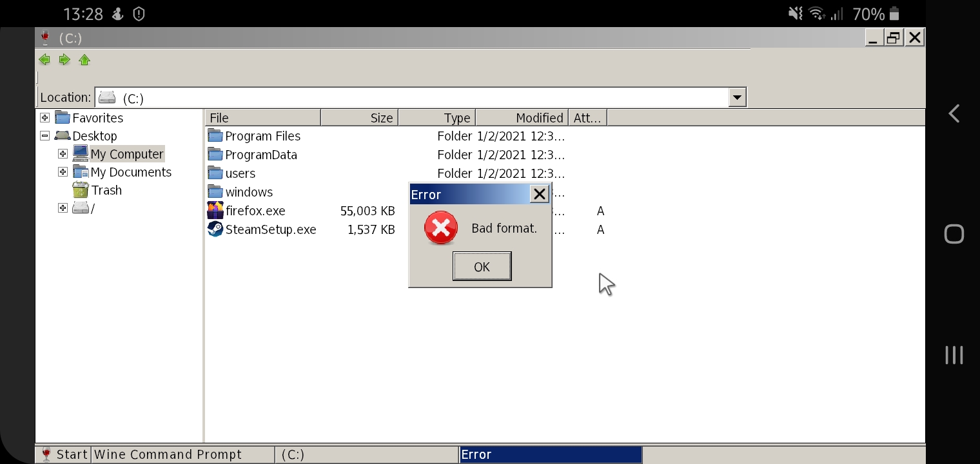Click the Desktop icon in tree

(x=63, y=135)
